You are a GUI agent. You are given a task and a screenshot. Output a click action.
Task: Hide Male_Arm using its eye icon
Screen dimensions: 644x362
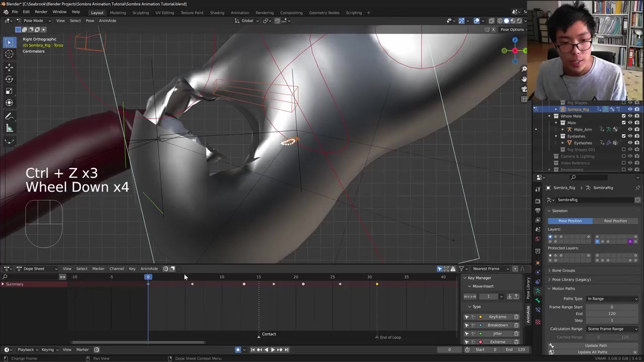pos(630,129)
